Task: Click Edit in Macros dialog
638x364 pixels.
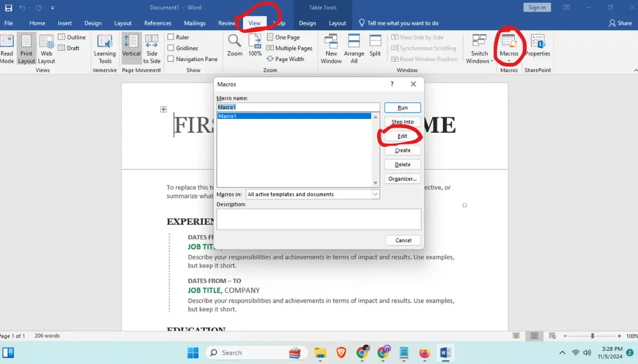Action: pos(402,136)
